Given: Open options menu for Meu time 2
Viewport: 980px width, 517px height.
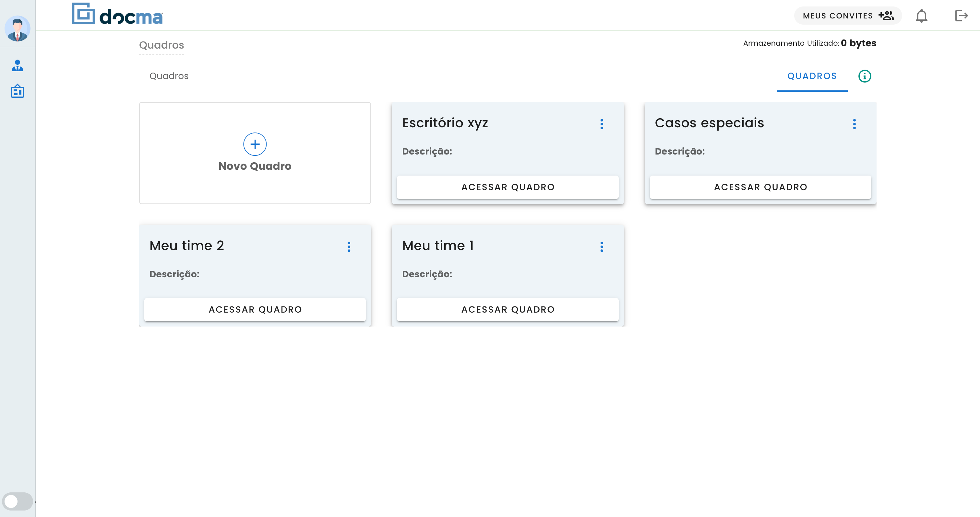Looking at the screenshot, I should (349, 247).
